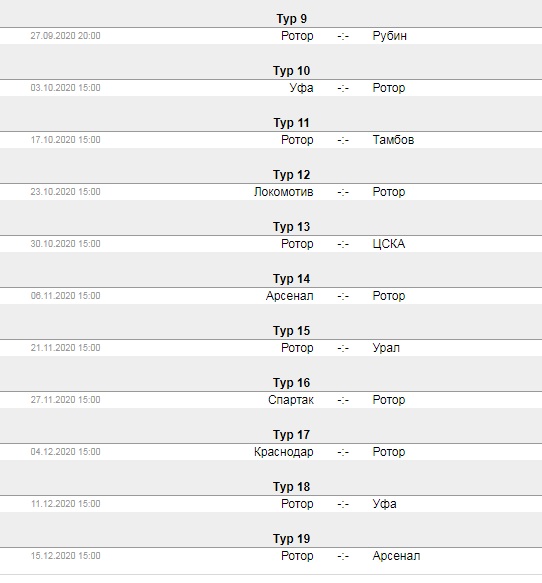Open the Уфа home team in Тур 10
The image size is (542, 583).
(301, 88)
